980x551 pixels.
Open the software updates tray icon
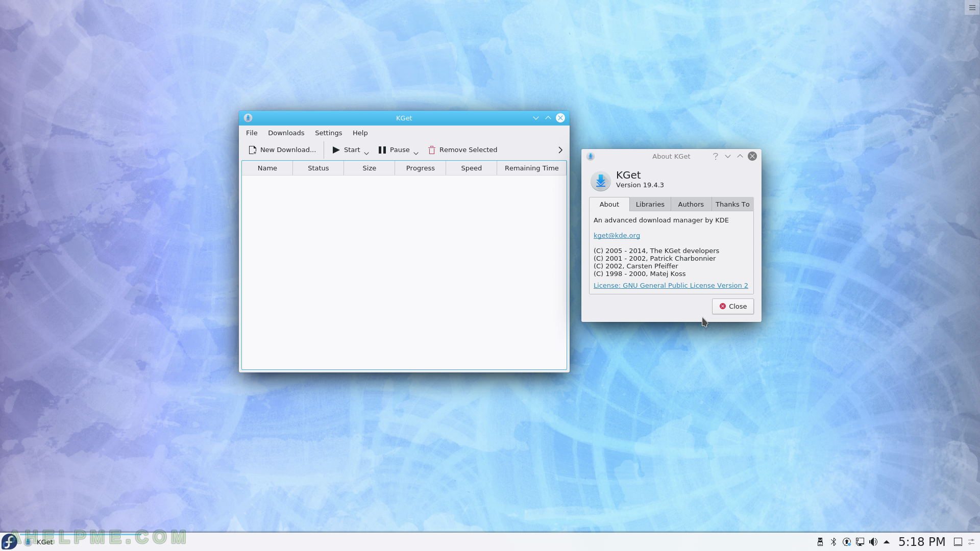[847, 542]
